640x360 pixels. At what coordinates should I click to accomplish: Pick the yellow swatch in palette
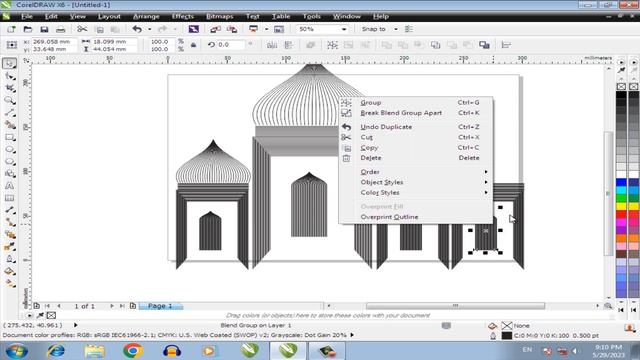(621, 207)
